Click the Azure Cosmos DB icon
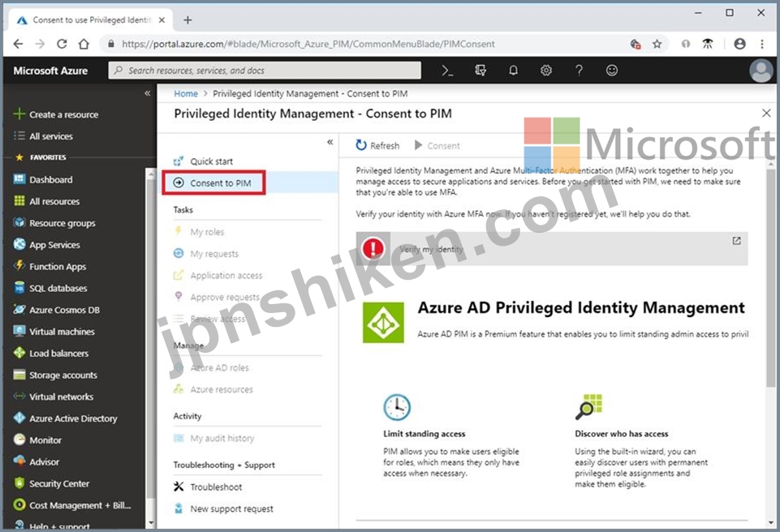Viewport: 780px width, 532px height. pos(19,309)
